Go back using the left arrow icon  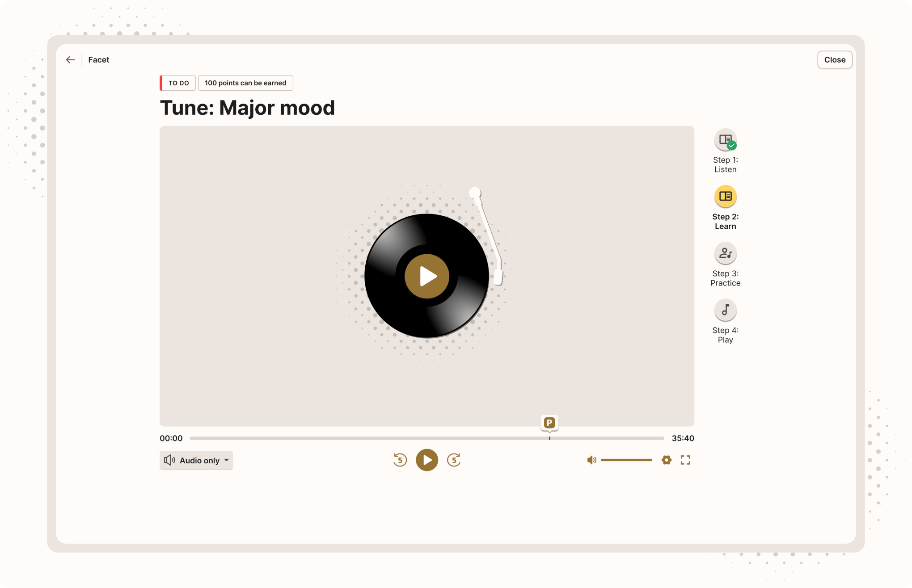[x=70, y=59]
